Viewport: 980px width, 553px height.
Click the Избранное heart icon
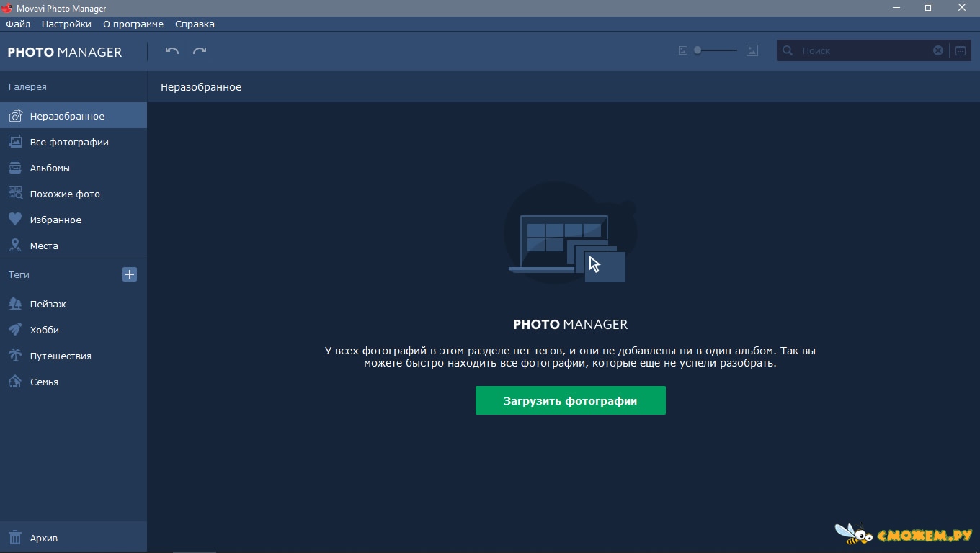[x=15, y=220]
